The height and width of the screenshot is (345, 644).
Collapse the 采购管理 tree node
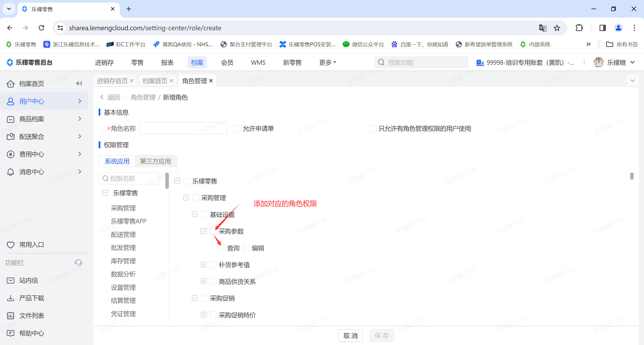pos(186,198)
